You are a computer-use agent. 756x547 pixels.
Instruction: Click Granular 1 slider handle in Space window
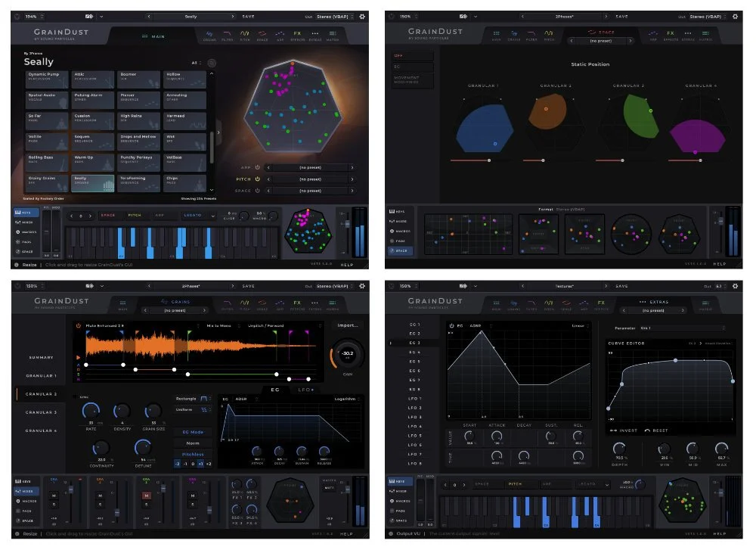coord(489,160)
